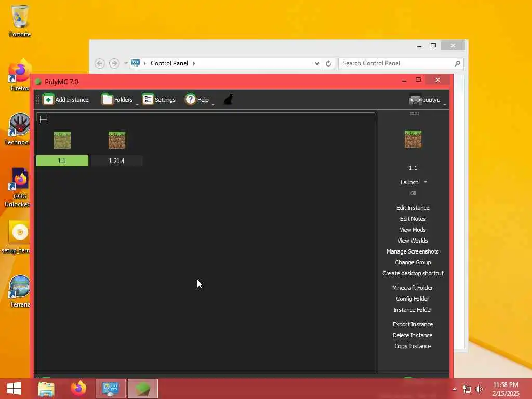Open the Minecraft Folder

point(413,288)
